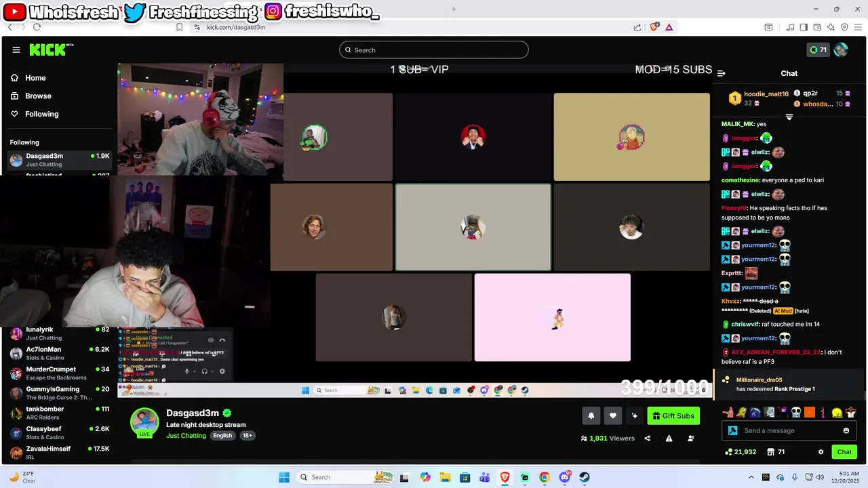Open Dasgasd3m channel in Following list
Image resolution: width=868 pixels, height=488 pixels.
point(59,160)
